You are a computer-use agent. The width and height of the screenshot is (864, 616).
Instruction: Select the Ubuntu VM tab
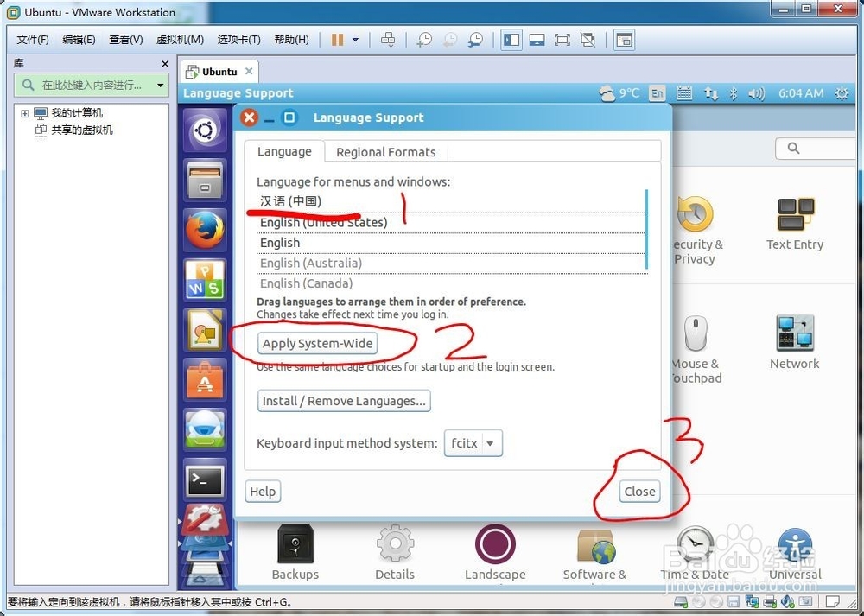219,72
